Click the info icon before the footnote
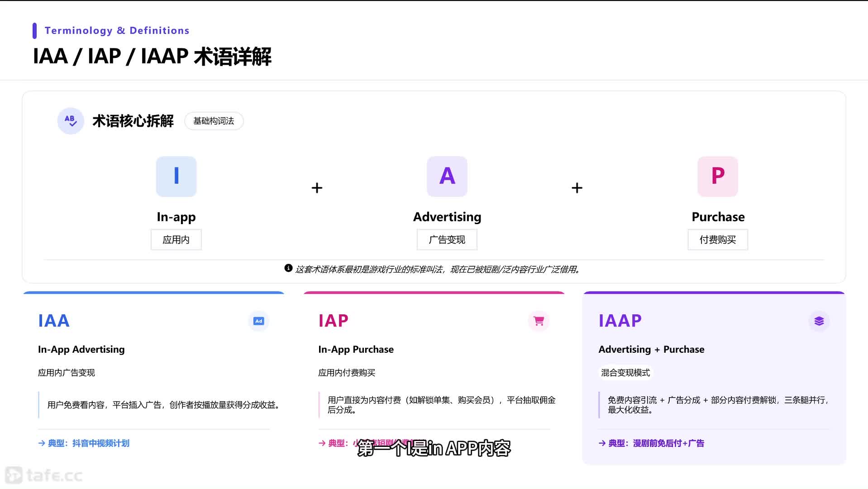 pos(288,268)
